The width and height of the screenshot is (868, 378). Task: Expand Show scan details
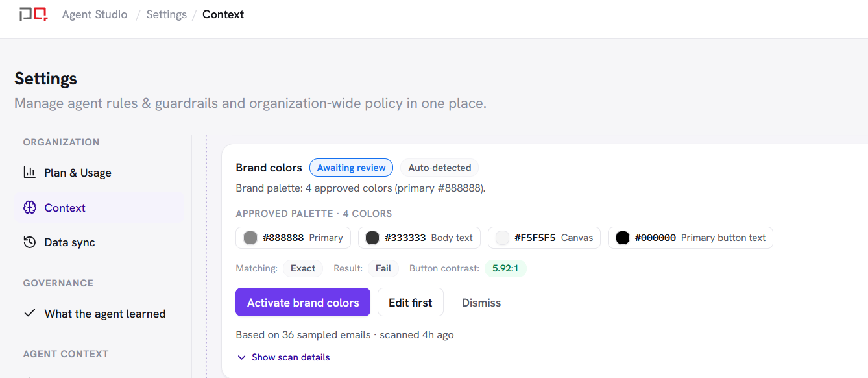[283, 357]
